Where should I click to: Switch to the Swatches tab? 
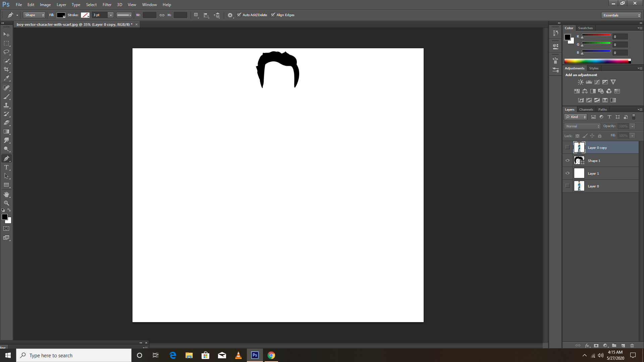[585, 28]
